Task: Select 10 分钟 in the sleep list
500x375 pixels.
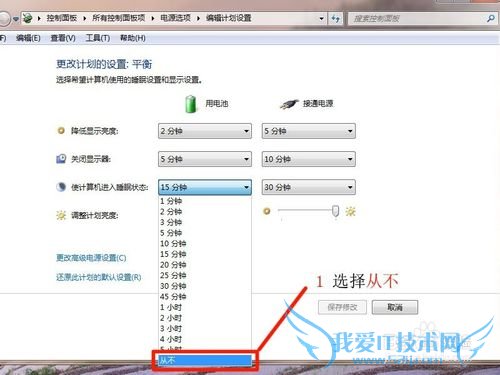Action: [x=205, y=244]
